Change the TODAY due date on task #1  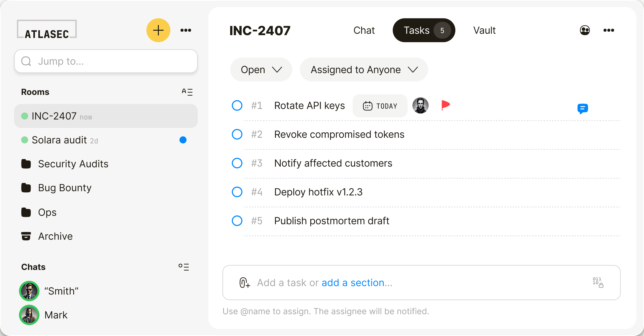pos(380,106)
